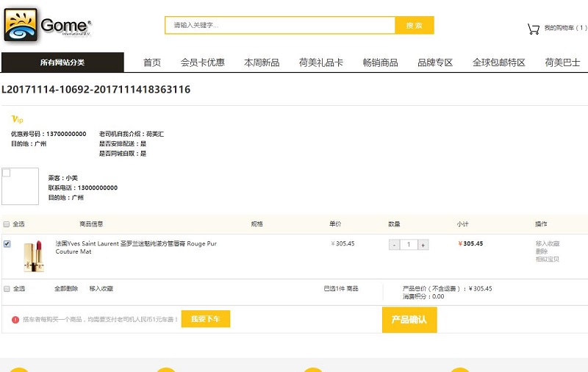Open 畅销商品 menu item
588x372 pixels.
(x=380, y=62)
